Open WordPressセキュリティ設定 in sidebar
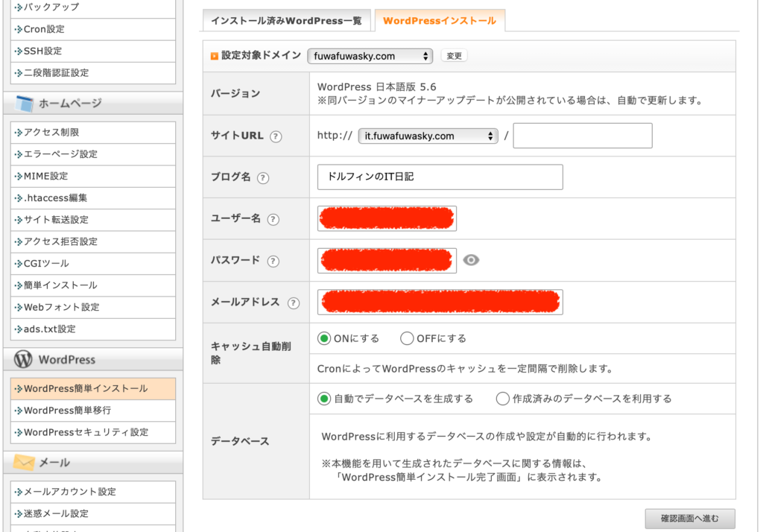Screen dimensions: 763x532 93,433
